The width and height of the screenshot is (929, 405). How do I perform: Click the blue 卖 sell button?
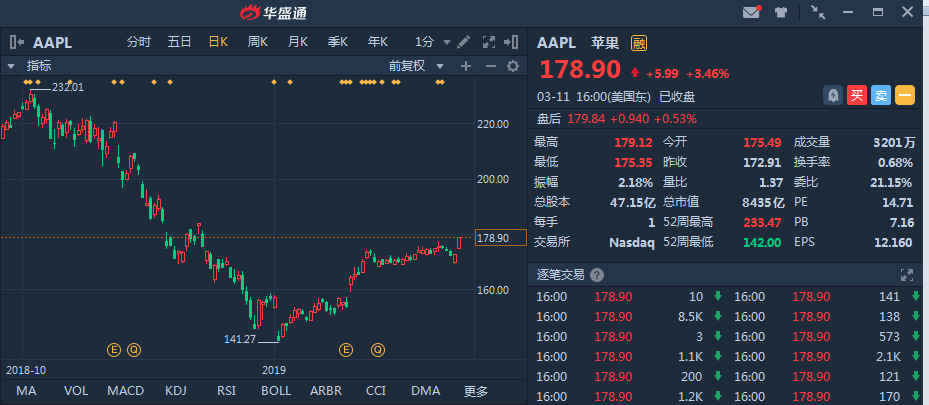coord(880,95)
